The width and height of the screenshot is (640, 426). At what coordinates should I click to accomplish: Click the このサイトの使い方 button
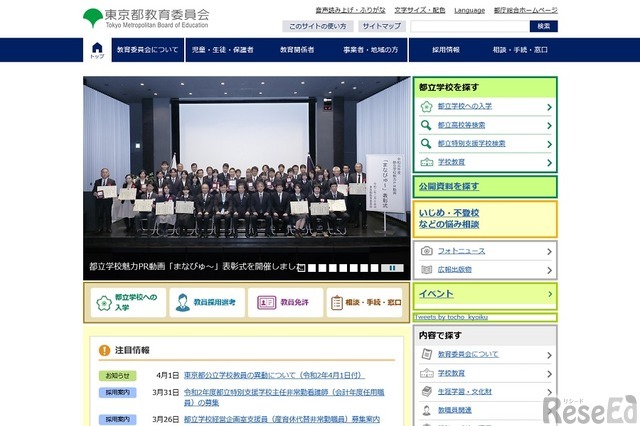coord(318,27)
